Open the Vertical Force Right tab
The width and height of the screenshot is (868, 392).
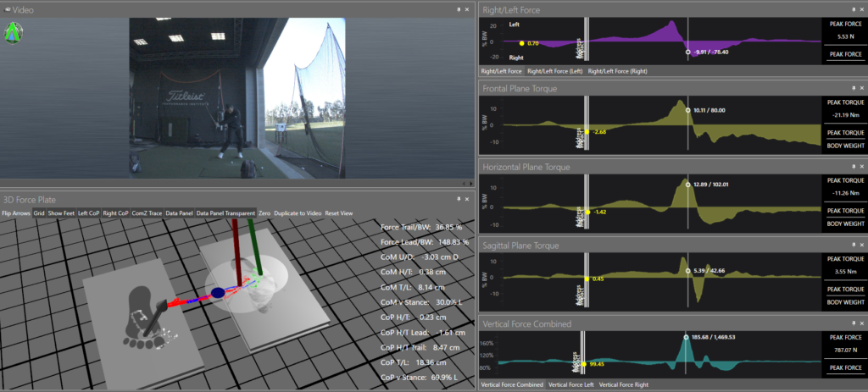pyautogui.click(x=623, y=385)
